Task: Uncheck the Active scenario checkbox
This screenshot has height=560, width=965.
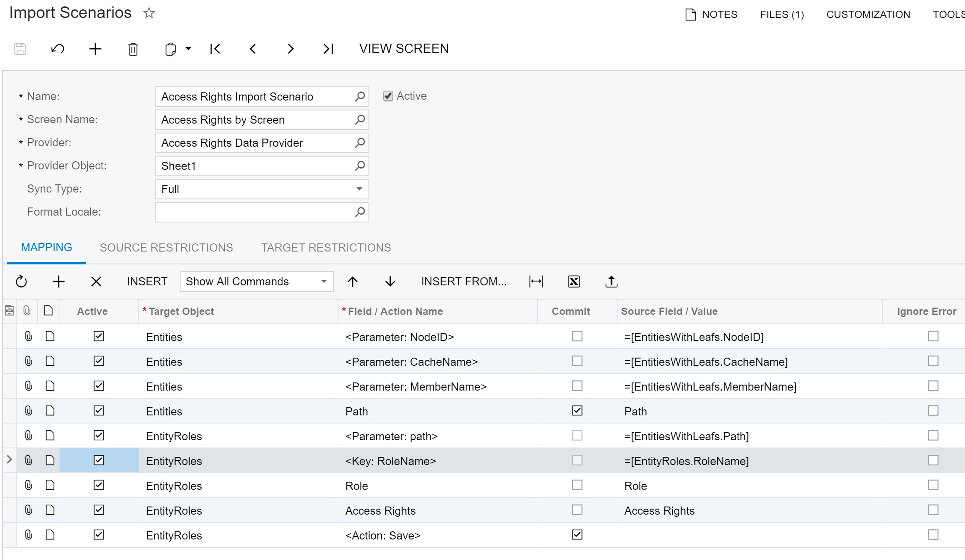Action: 387,95
